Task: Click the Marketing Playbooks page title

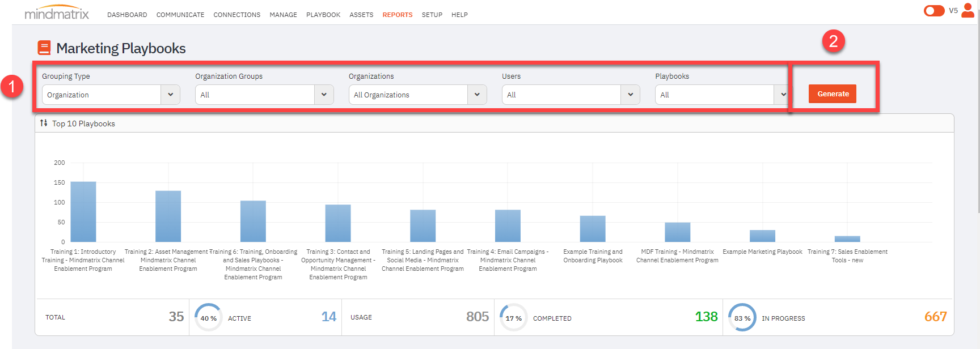Action: click(121, 48)
